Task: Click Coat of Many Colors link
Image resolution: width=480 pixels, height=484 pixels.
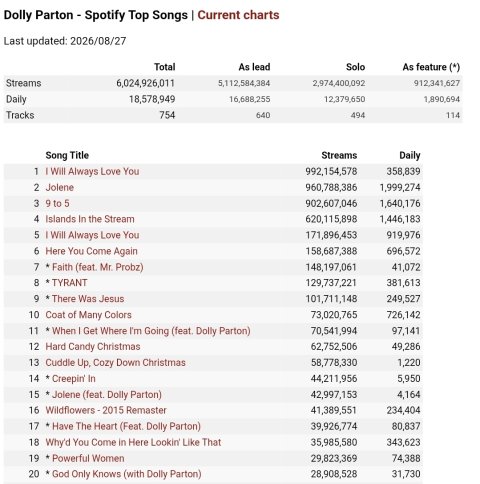Action: (x=88, y=315)
